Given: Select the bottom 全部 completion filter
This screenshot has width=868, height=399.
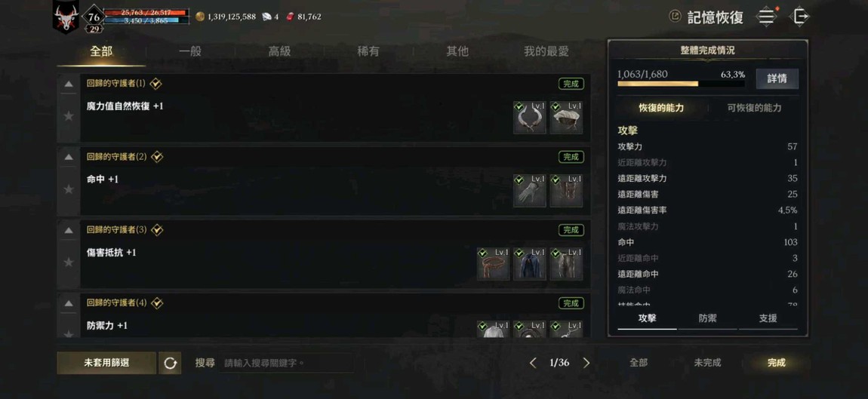Looking at the screenshot, I should [x=639, y=363].
